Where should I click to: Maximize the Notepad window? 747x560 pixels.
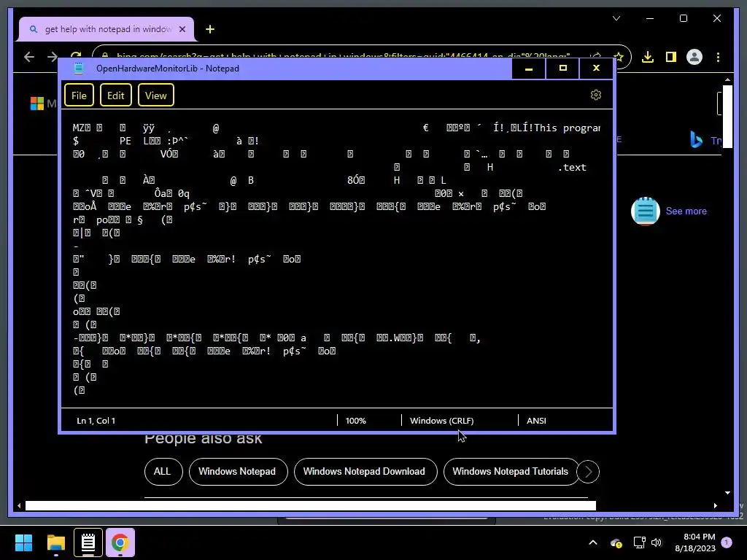[x=562, y=69]
